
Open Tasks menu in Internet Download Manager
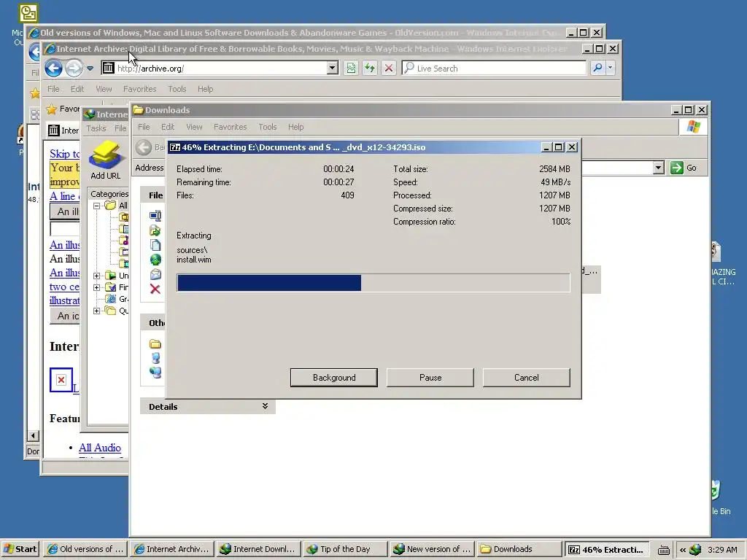tap(96, 128)
